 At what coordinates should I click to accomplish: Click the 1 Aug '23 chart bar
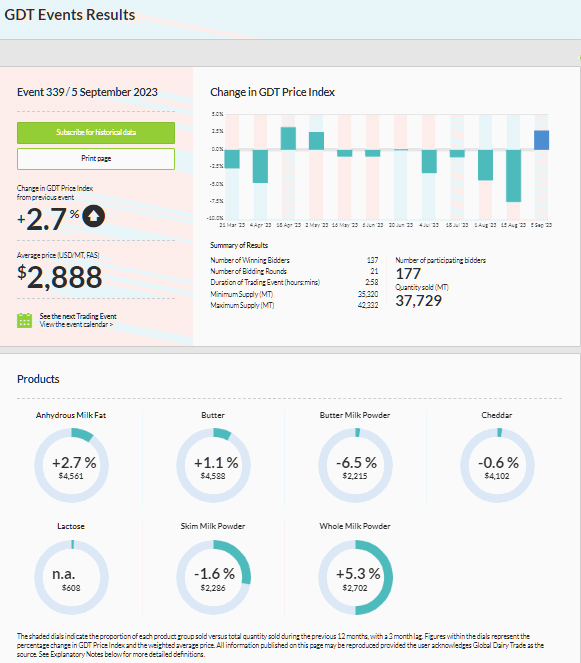(485, 165)
